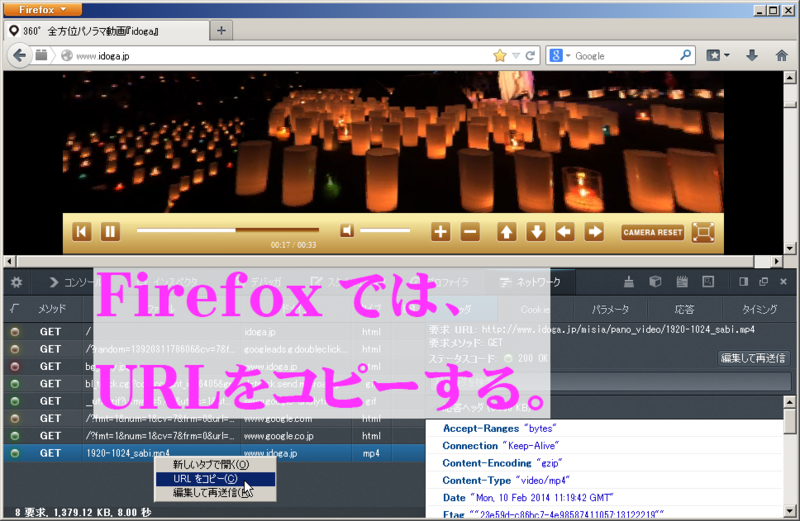Choose 編集して再送信 in context menu
Viewport: 800px width, 521px height.
click(215, 492)
